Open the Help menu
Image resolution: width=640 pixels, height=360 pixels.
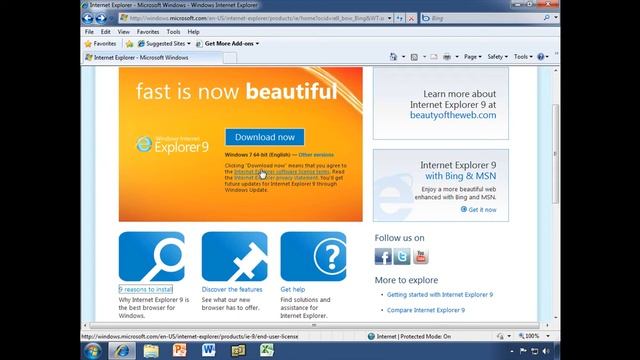coord(193,32)
